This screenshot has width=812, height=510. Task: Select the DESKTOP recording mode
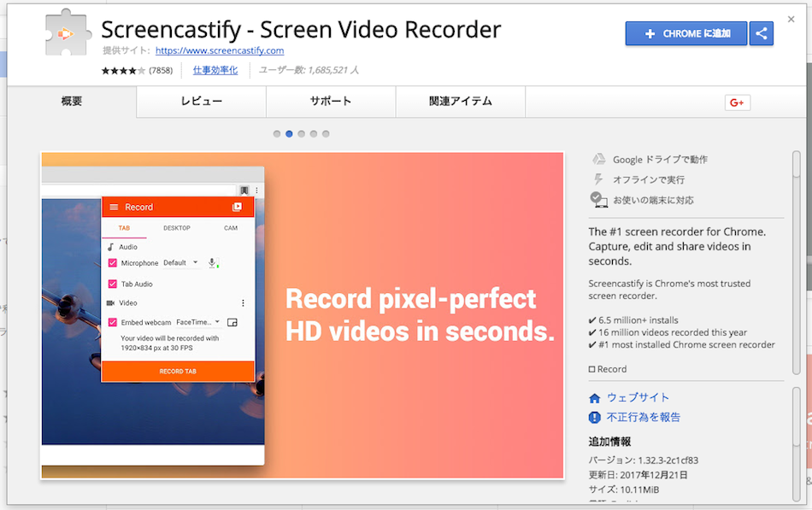tap(177, 228)
